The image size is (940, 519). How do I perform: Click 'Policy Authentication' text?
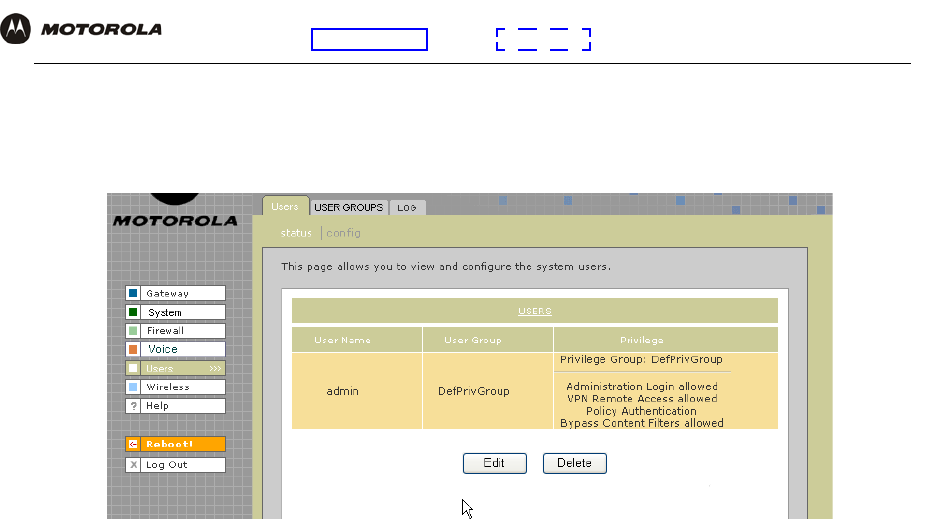pyautogui.click(x=641, y=411)
